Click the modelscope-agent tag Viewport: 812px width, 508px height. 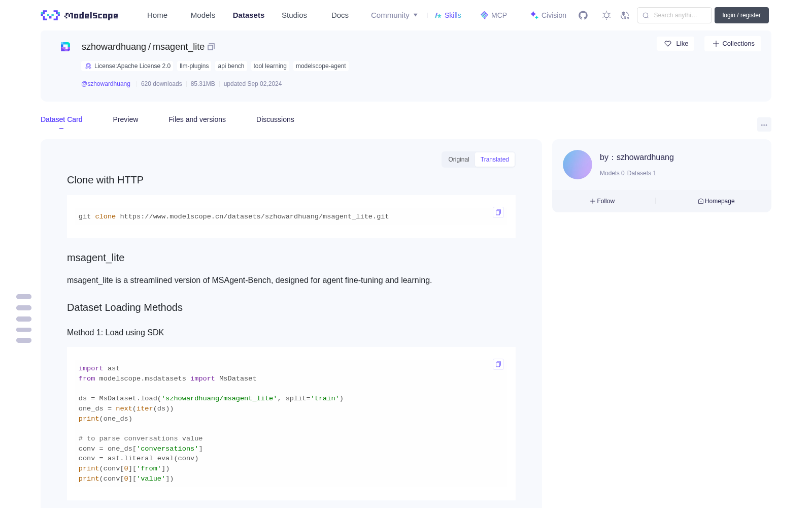321,66
